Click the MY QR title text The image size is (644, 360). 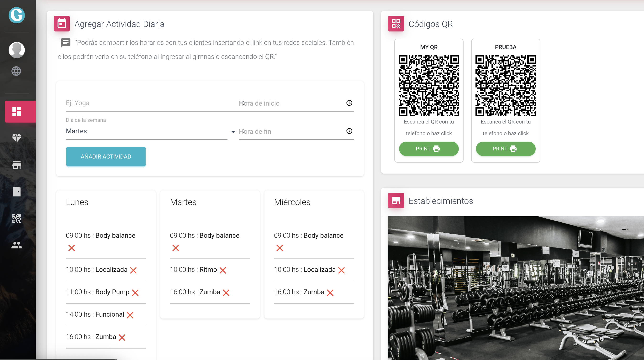429,47
